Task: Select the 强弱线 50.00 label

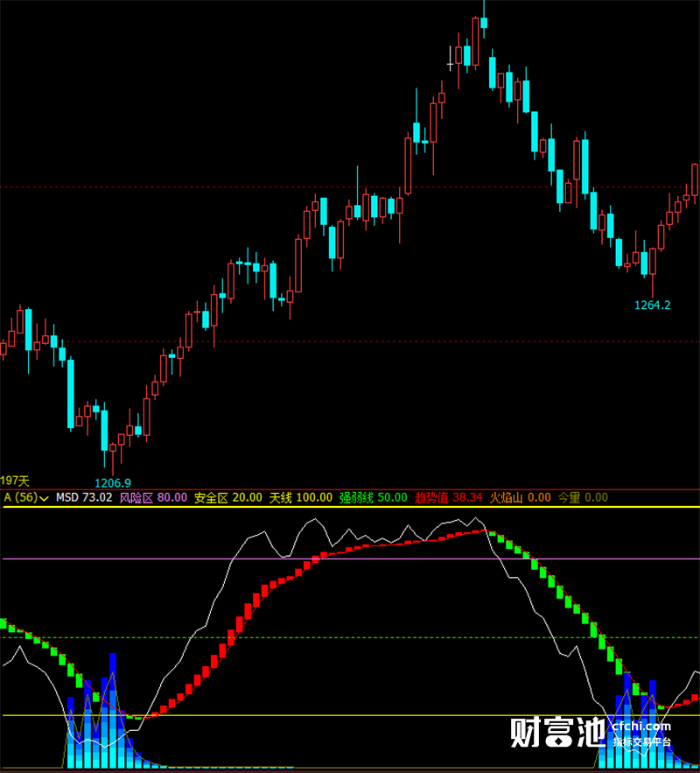Action: click(374, 497)
